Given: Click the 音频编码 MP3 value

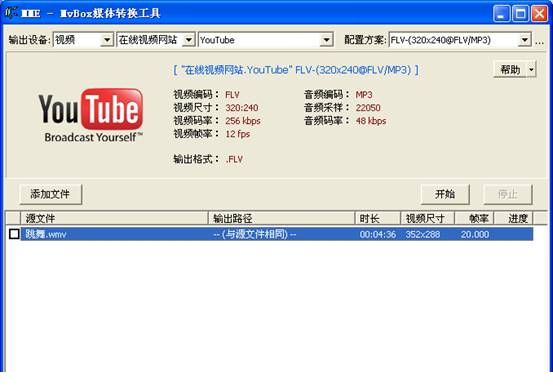Looking at the screenshot, I should point(364,95).
